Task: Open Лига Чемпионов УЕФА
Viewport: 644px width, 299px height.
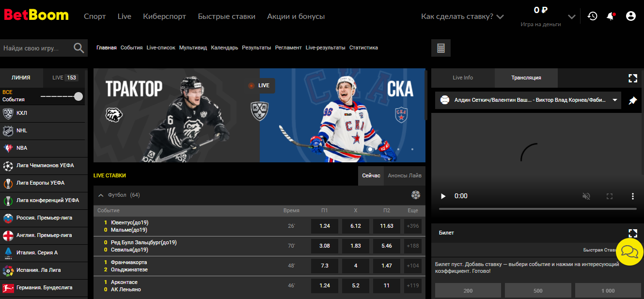Action: (x=44, y=166)
